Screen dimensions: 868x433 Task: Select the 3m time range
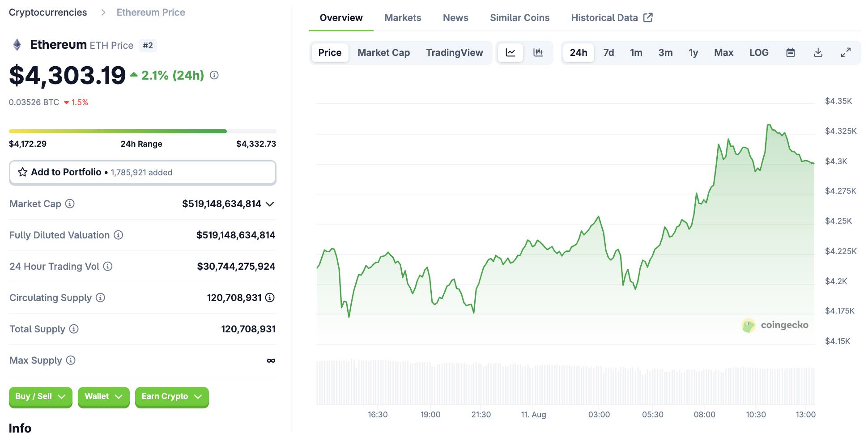coord(665,53)
